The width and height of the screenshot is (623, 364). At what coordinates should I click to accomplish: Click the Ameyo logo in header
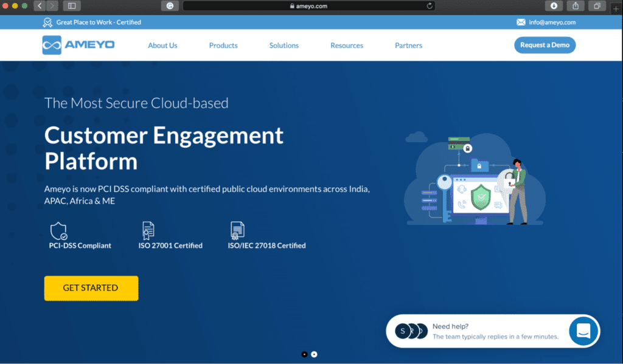[x=78, y=45]
